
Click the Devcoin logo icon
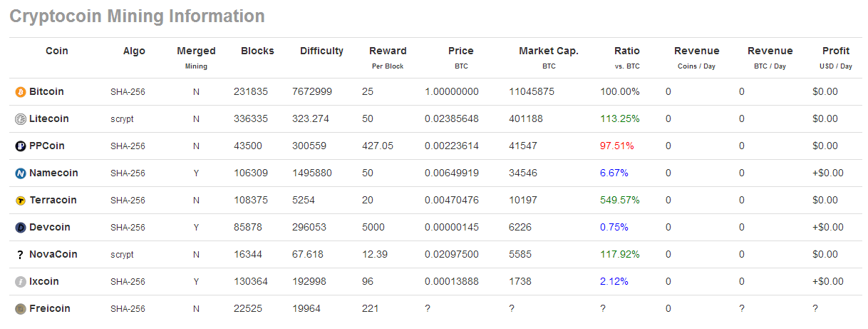point(20,228)
